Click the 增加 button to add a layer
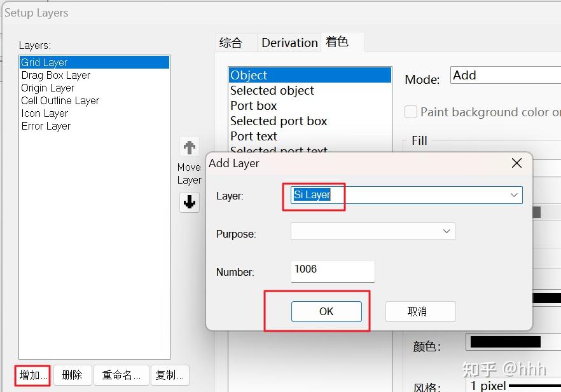The height and width of the screenshot is (392, 561). (x=32, y=375)
